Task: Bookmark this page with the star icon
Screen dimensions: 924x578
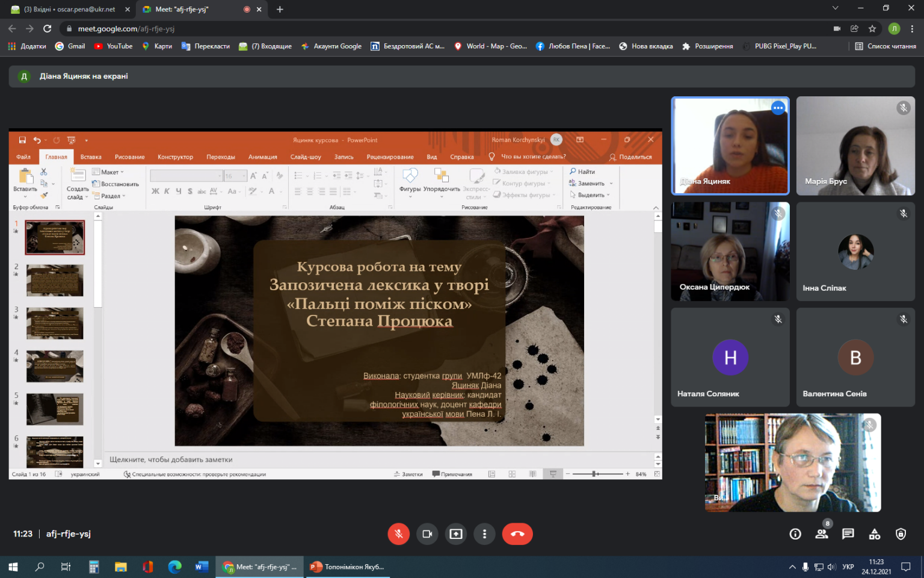Action: coord(872,28)
